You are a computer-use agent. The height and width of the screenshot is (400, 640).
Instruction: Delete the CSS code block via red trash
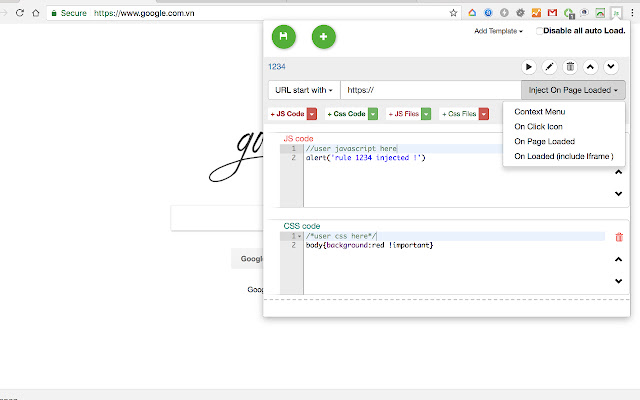click(618, 237)
